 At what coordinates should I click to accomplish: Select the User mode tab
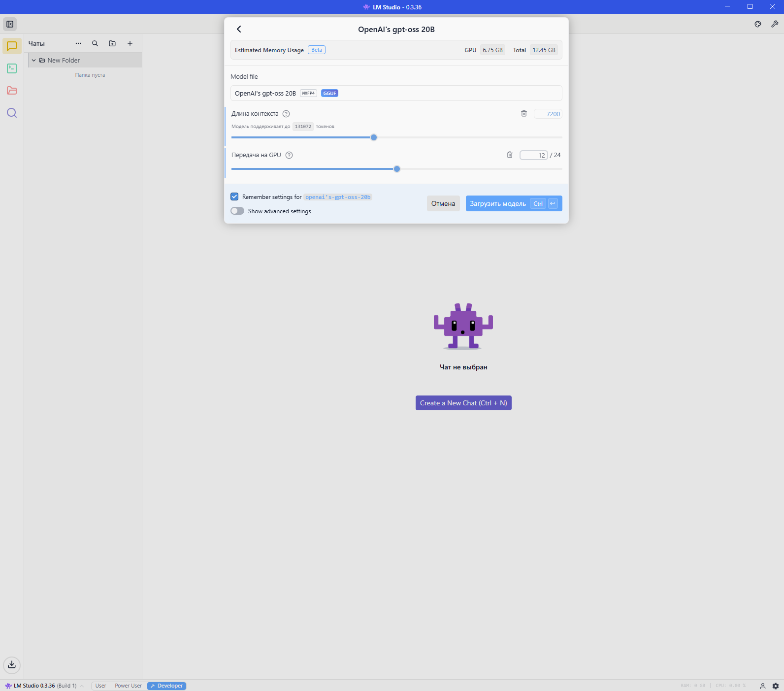[100, 686]
